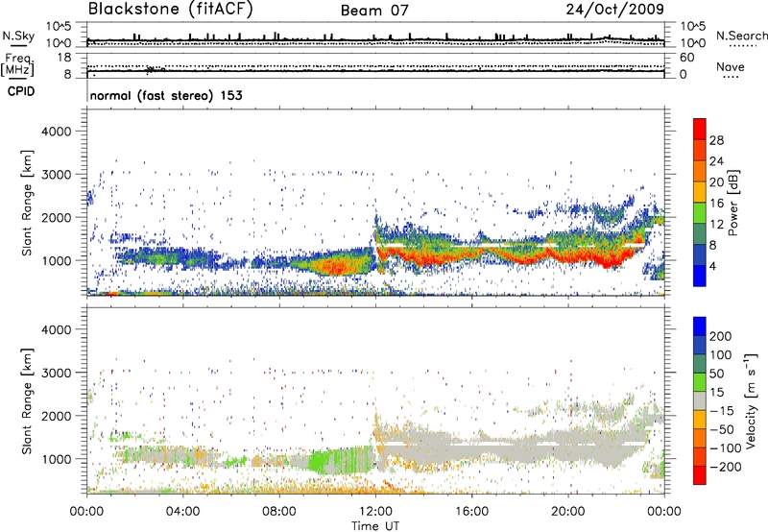
Task: Click the "CPID" row label
Action: pyautogui.click(x=20, y=91)
